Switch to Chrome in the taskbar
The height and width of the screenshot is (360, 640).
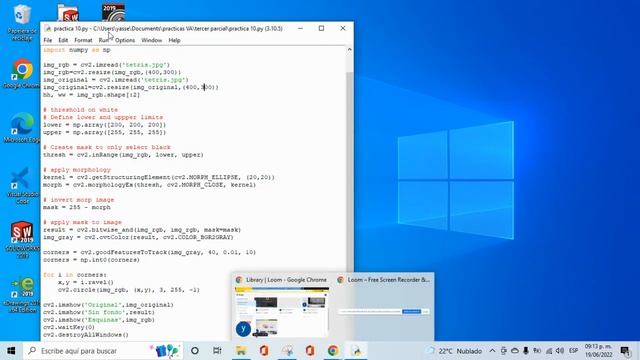(333, 351)
